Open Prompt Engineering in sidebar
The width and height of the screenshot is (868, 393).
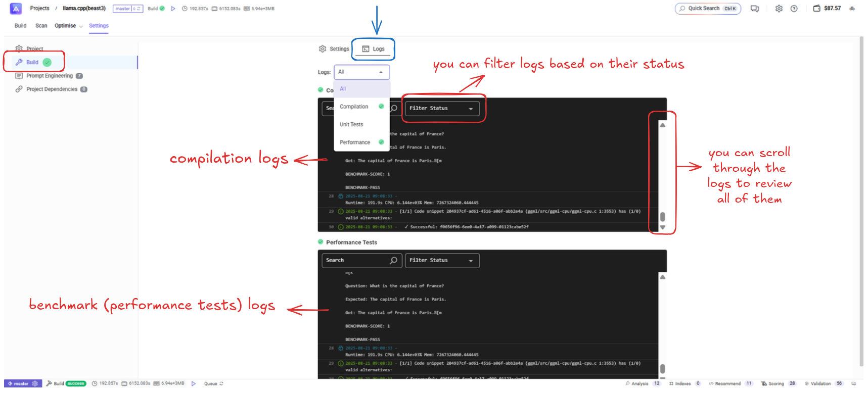coord(50,76)
